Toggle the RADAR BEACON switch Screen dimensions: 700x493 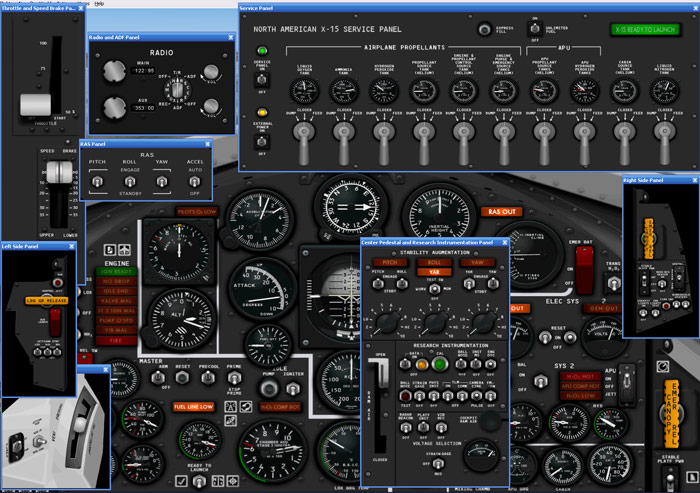[x=405, y=427]
